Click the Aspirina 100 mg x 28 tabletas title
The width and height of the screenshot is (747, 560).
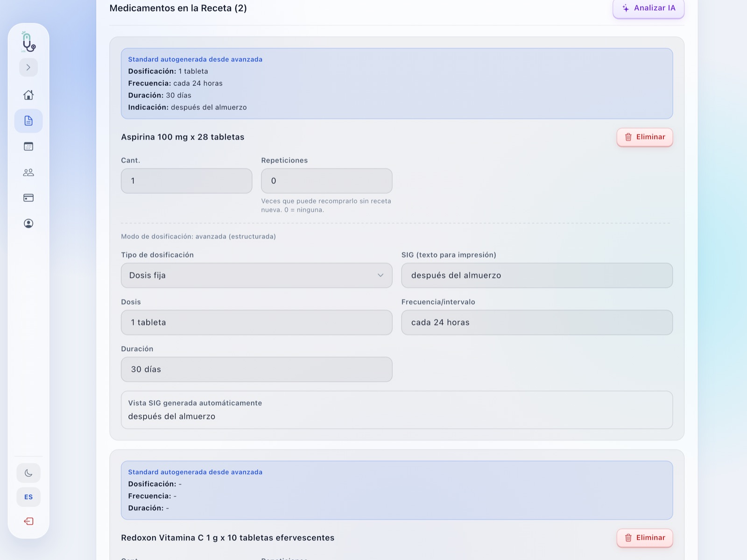click(183, 137)
